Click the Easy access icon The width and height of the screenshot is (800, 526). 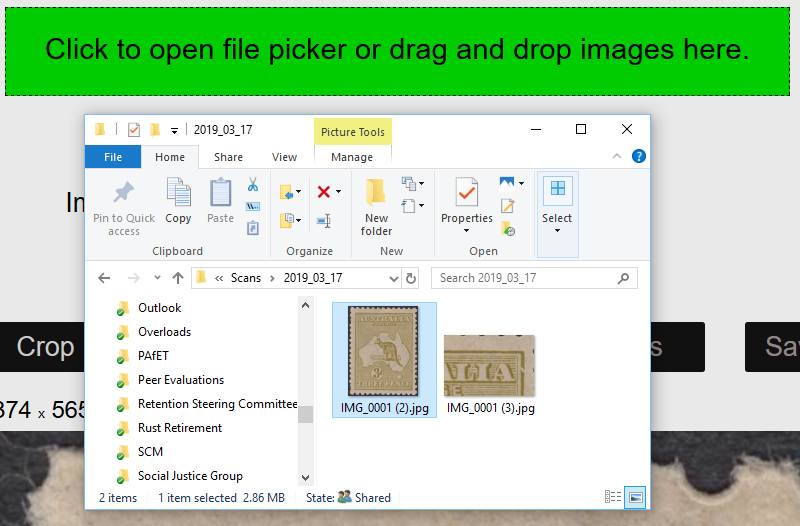click(x=408, y=206)
